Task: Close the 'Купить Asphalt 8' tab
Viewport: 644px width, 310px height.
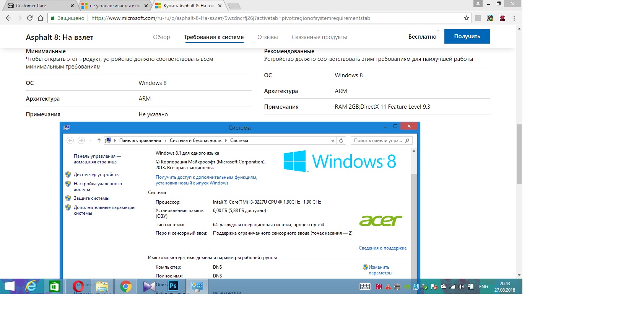Action: pyautogui.click(x=220, y=6)
